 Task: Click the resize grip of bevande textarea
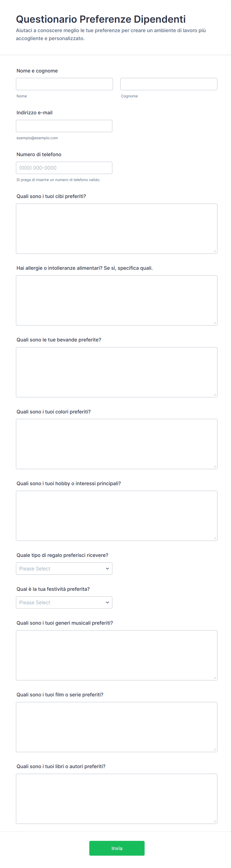tap(215, 395)
